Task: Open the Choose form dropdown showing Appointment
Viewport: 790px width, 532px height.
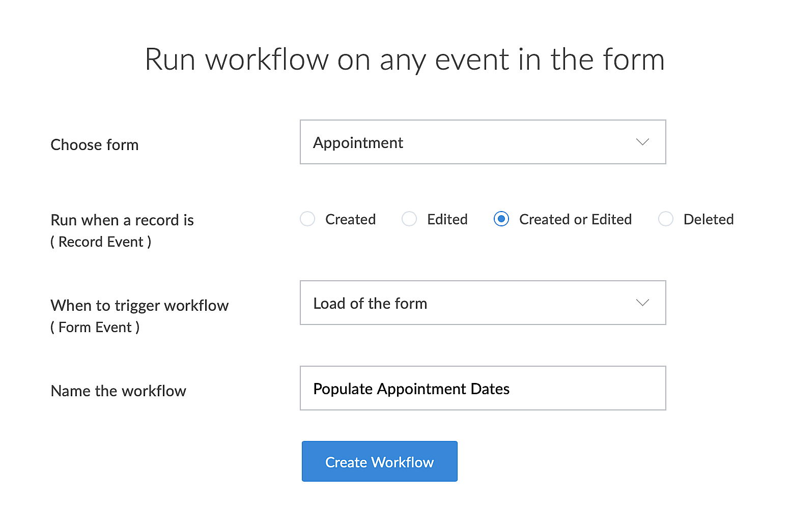Action: (x=482, y=142)
